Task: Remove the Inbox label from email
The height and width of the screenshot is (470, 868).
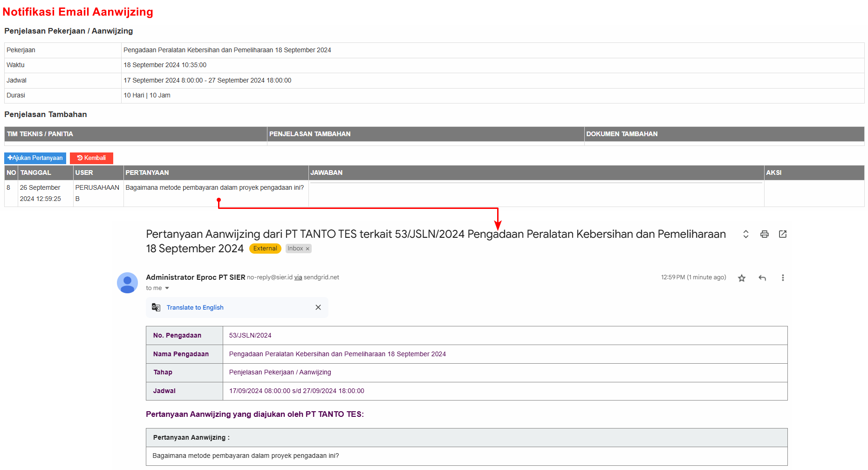Action: pos(308,249)
